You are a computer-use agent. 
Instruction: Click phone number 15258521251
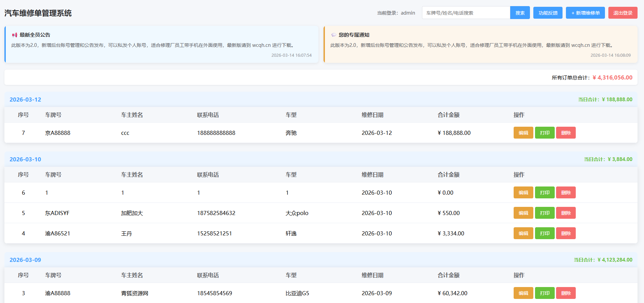215,233
